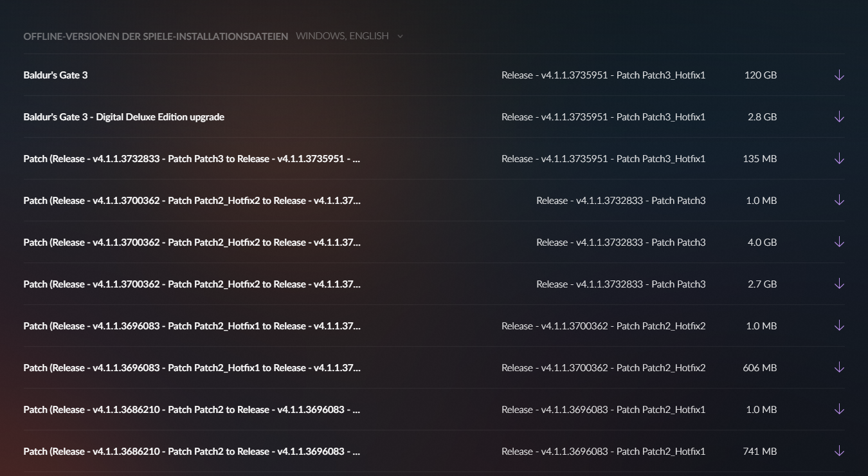Download arrow for Baldur's Gate 3 120 GB installer
The width and height of the screenshot is (868, 476).
(839, 75)
